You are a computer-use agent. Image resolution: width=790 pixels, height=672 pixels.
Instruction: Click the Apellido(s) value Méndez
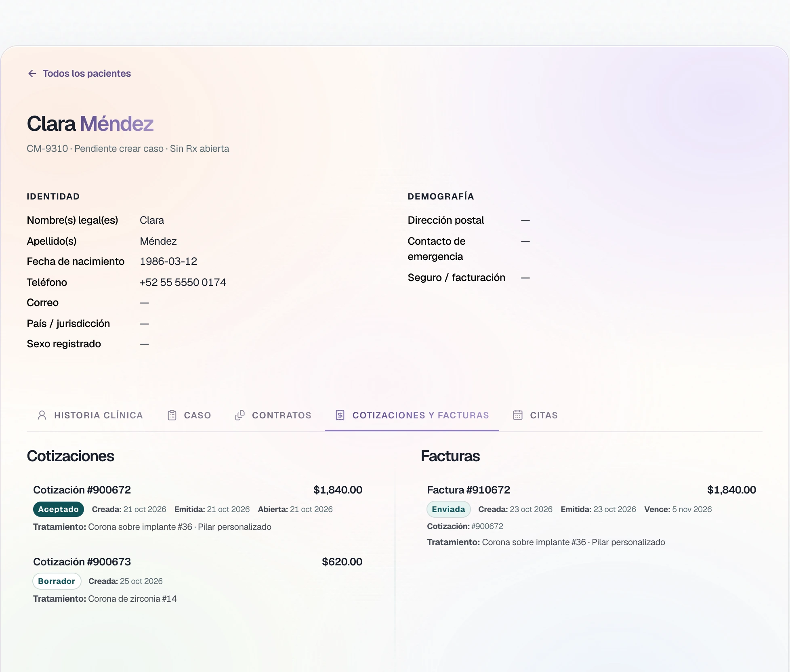point(158,241)
